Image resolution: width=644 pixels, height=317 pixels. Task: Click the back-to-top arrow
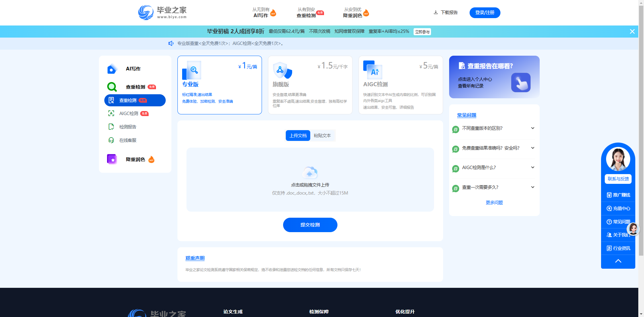(x=618, y=261)
